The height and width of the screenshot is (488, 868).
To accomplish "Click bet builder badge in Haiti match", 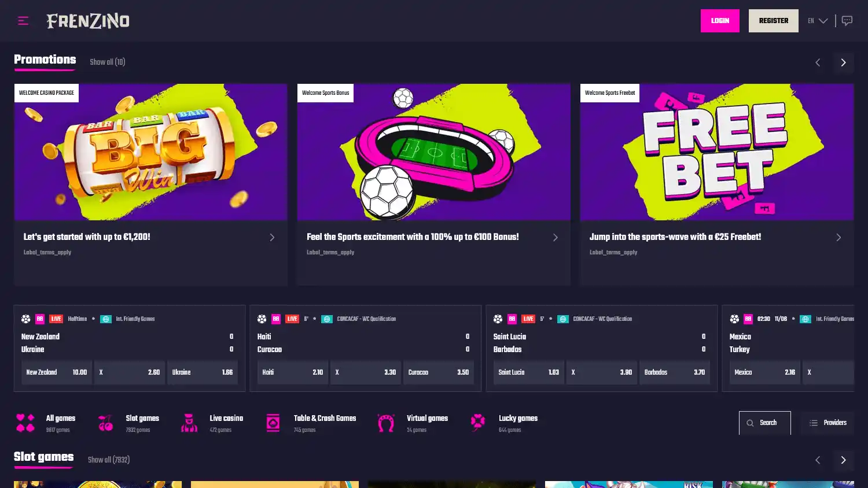I will click(x=276, y=319).
